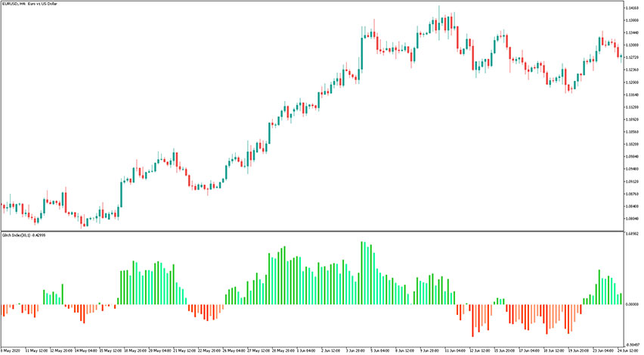The height and width of the screenshot is (355, 644).
Task: Click the 15 May 12:00 time label
Action: 110,351
